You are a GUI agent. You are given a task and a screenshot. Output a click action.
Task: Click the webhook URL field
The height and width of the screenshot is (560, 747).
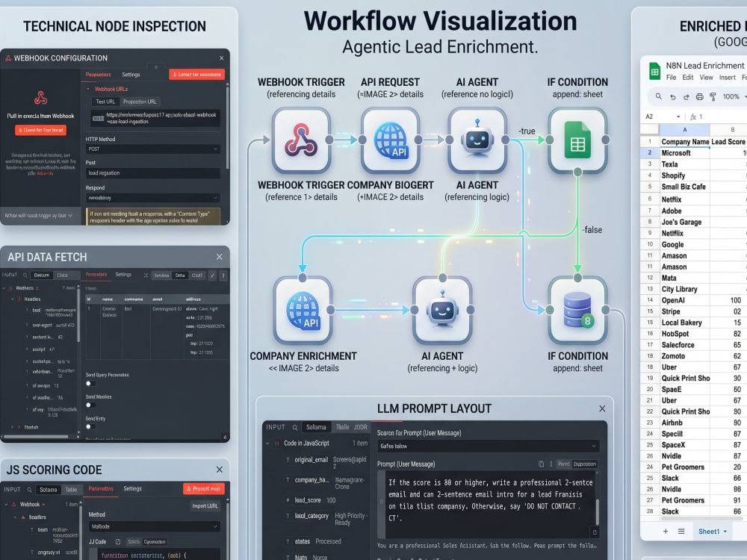tap(155, 118)
